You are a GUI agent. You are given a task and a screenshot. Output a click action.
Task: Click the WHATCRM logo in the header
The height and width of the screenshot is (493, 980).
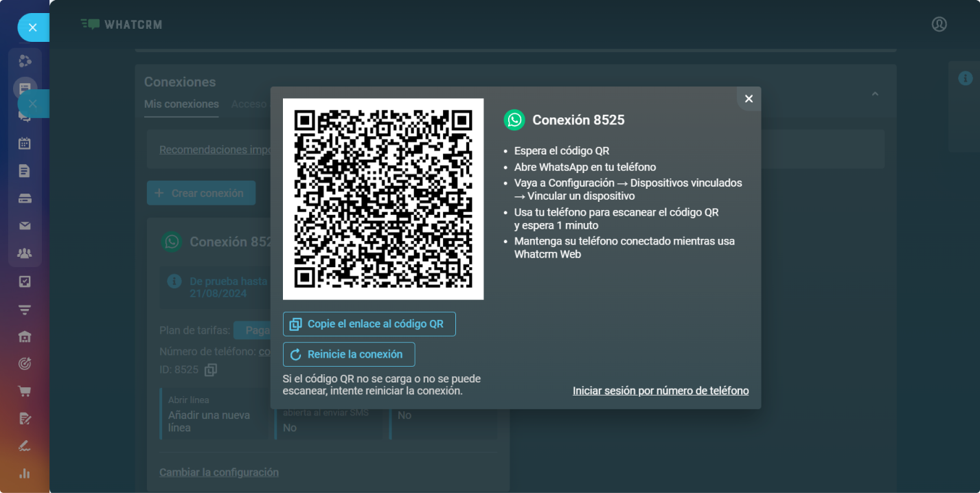click(x=121, y=25)
